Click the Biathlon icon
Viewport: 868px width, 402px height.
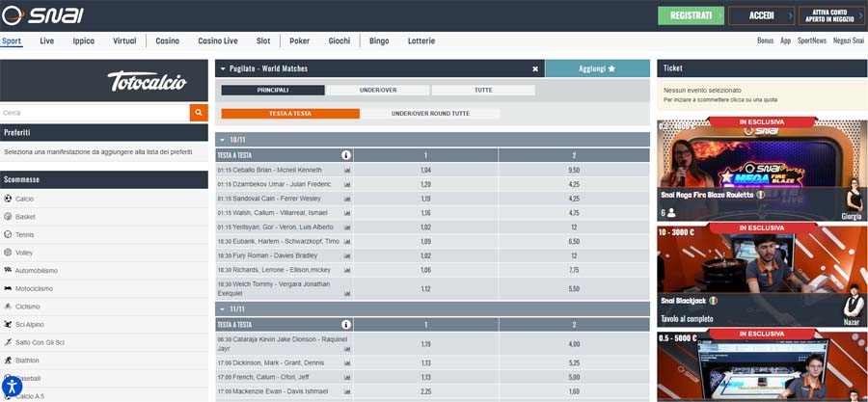(x=8, y=361)
